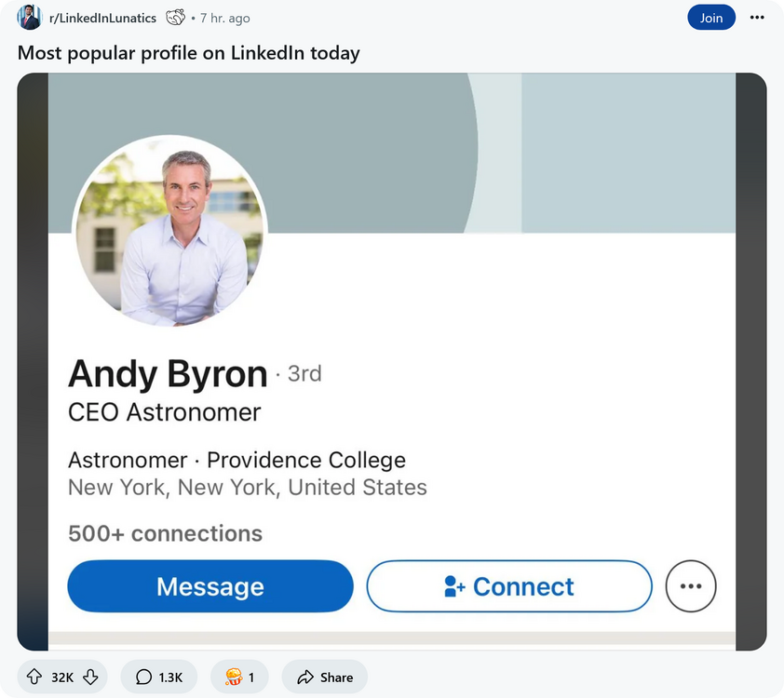Image resolution: width=784 pixels, height=698 pixels.
Task: Click the Connect button label
Action: [523, 586]
